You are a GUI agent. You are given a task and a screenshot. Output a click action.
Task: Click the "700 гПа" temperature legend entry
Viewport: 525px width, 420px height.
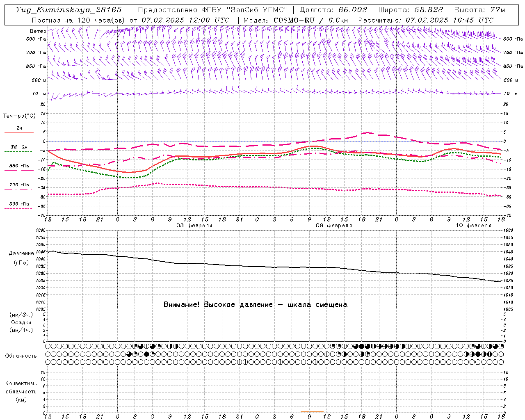19,185
